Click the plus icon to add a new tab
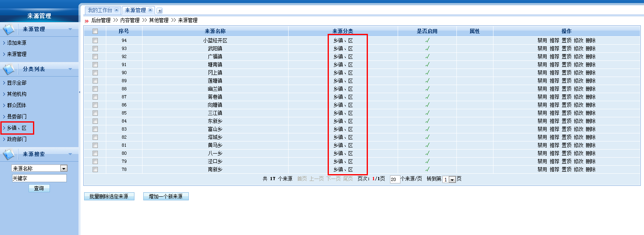This screenshot has width=644, height=235. tap(160, 11)
